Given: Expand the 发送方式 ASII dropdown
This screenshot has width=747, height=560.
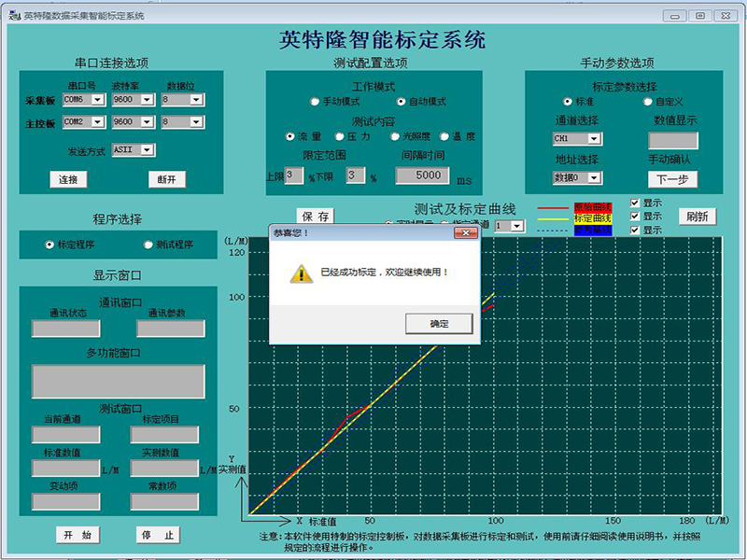Looking at the screenshot, I should tap(147, 149).
